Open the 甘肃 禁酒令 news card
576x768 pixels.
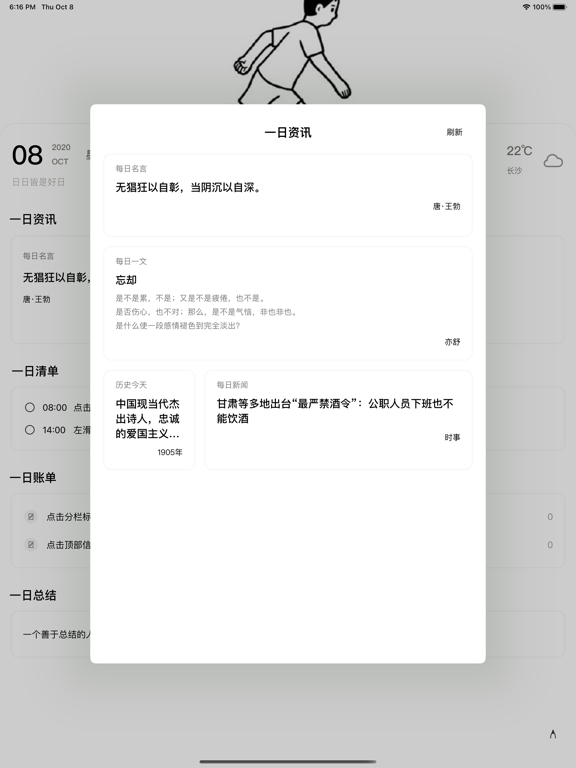[x=338, y=420]
